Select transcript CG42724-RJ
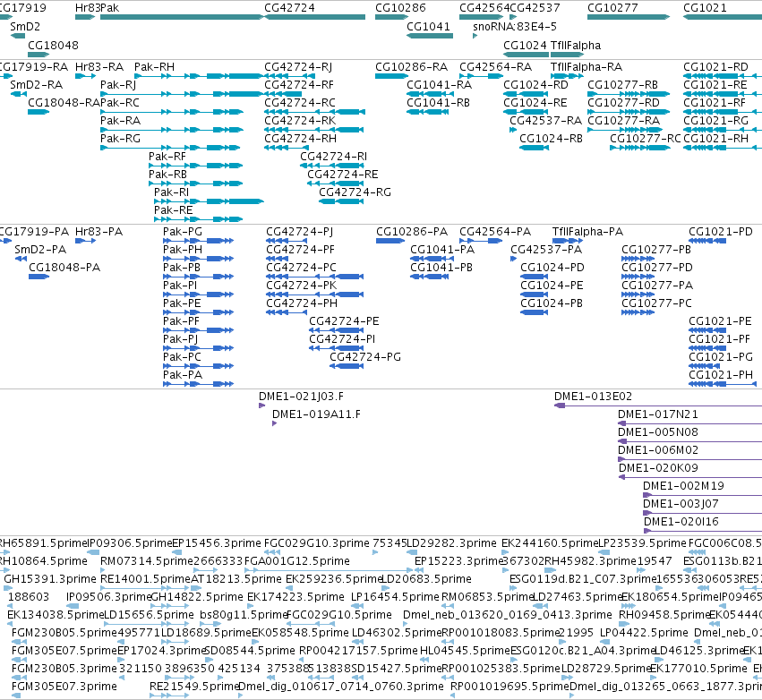 [298, 67]
